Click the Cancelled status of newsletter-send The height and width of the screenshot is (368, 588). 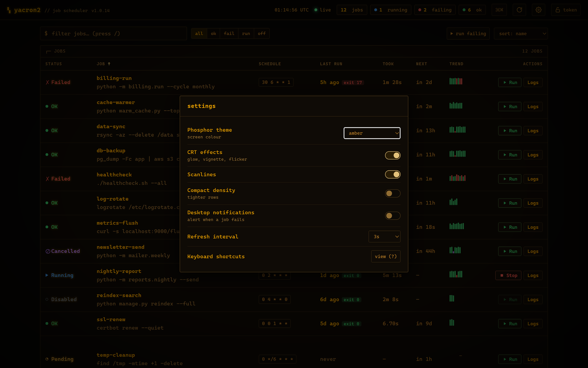[63, 251]
